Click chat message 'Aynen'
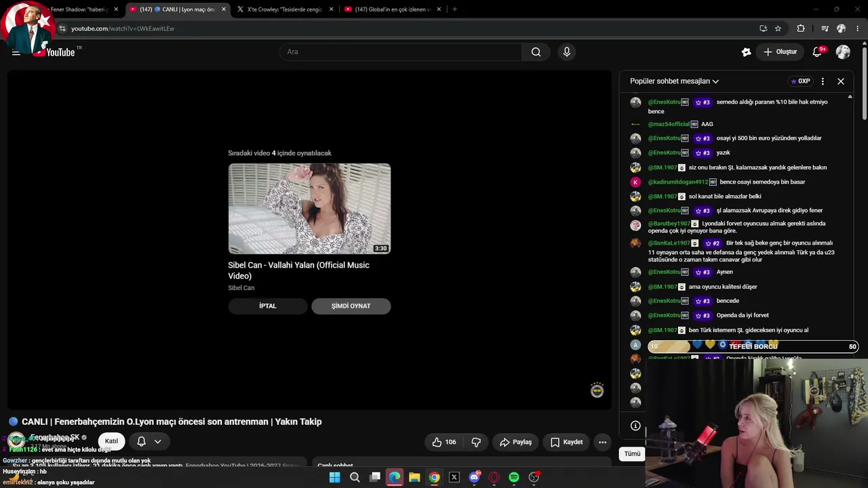This screenshot has width=868, height=488. [724, 272]
